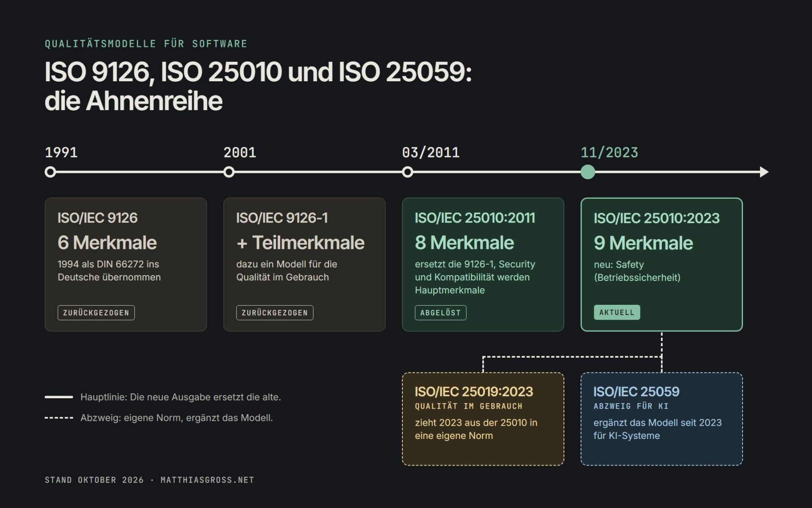Click the 'ersetzt die 9126-1, Security' description

click(475, 277)
